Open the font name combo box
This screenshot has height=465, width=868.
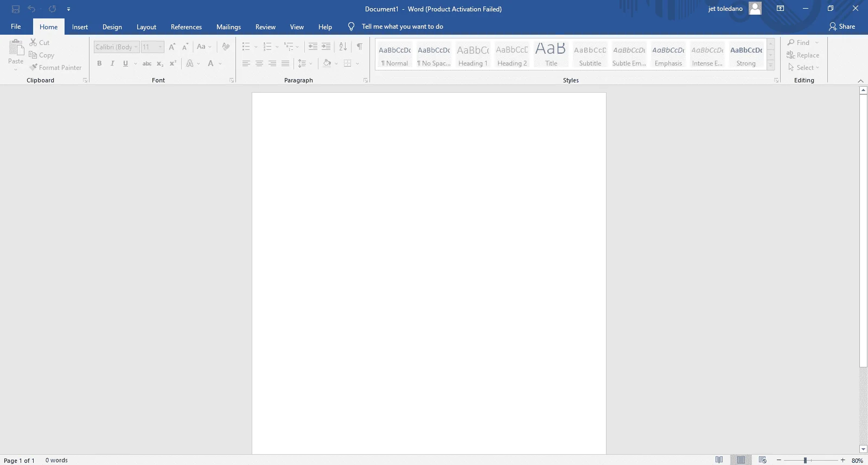(x=117, y=47)
